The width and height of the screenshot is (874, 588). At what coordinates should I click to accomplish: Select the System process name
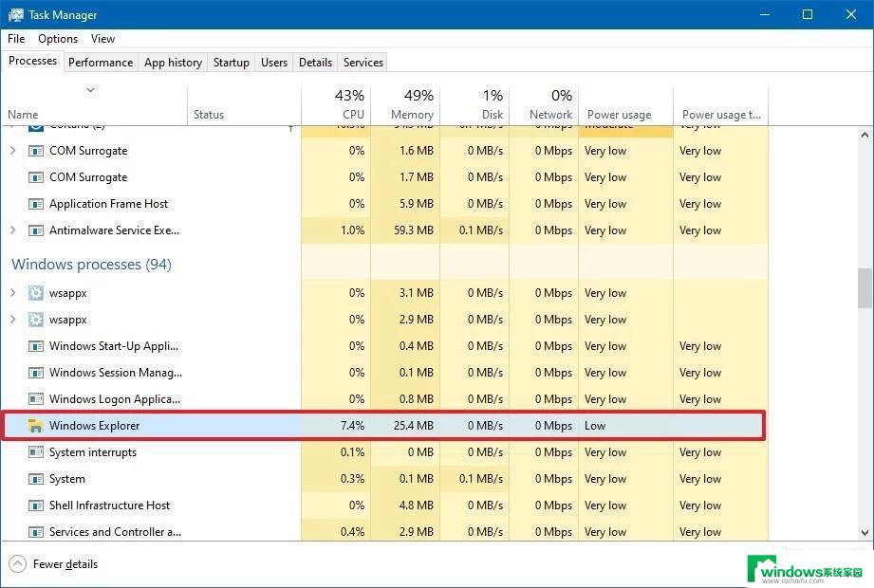click(66, 479)
